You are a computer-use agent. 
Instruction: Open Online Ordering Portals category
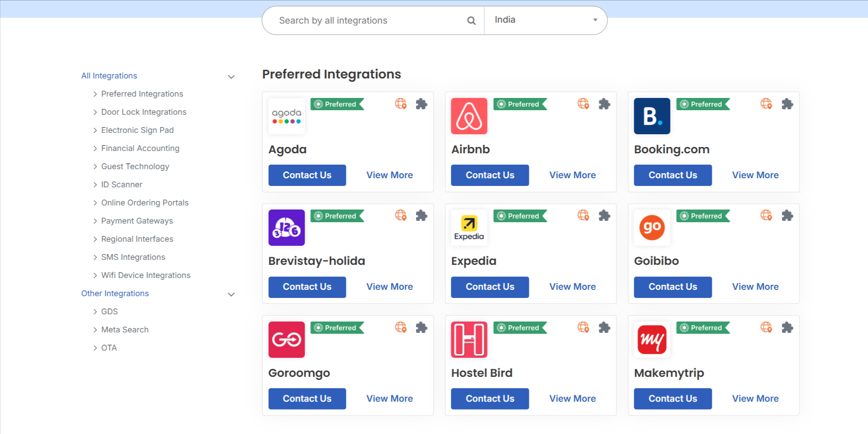click(x=145, y=203)
